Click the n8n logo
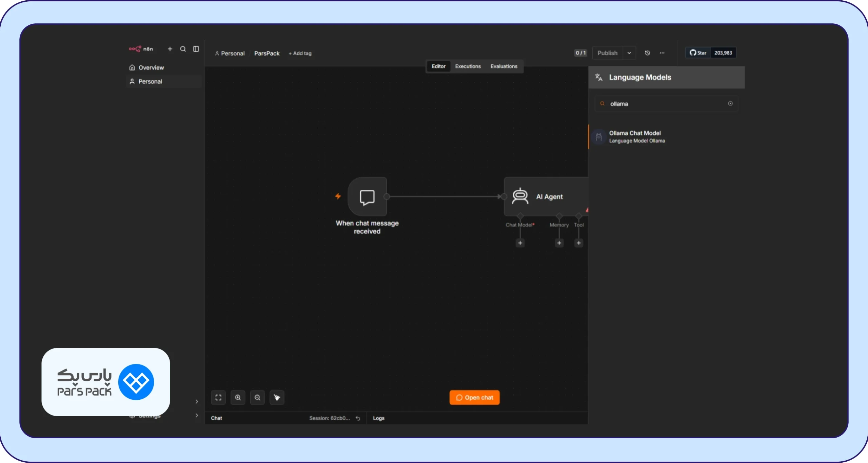This screenshot has height=463, width=868. point(141,49)
